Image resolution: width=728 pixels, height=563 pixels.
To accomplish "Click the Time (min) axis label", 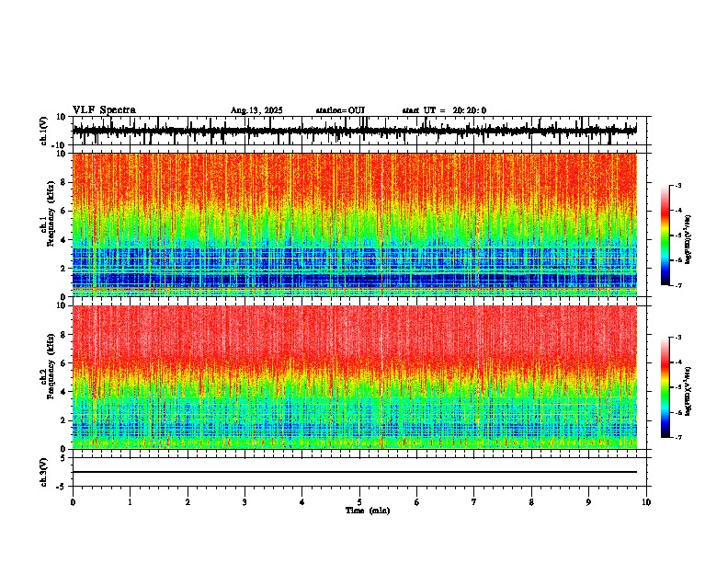I will pos(368,511).
